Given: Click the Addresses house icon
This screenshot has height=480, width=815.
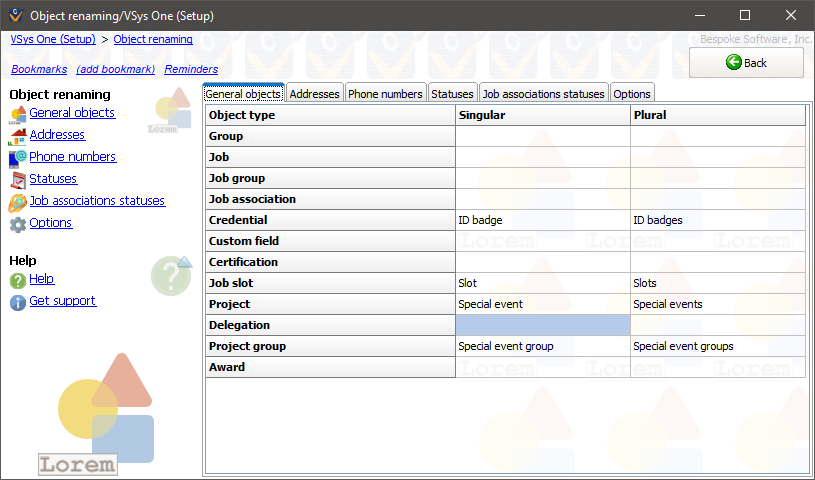Looking at the screenshot, I should (x=17, y=136).
